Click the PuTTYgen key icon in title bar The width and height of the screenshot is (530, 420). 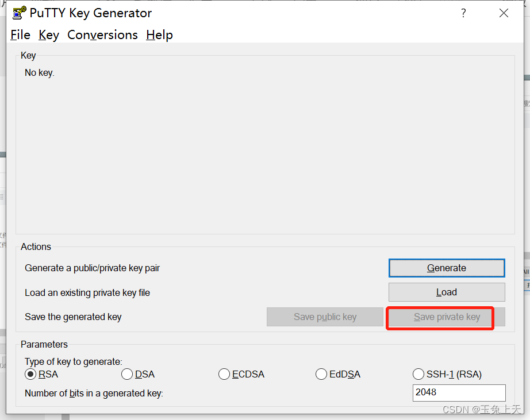pyautogui.click(x=18, y=12)
